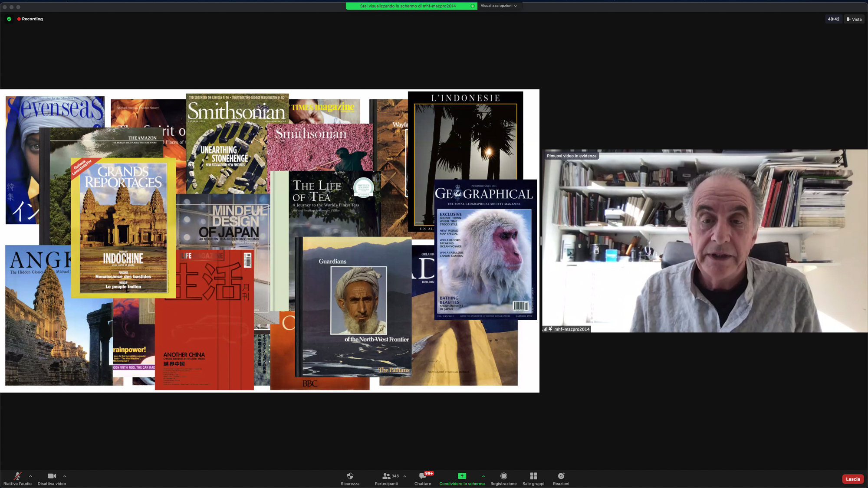
Task: Open the Partecipanti panel icon
Action: [x=386, y=476]
